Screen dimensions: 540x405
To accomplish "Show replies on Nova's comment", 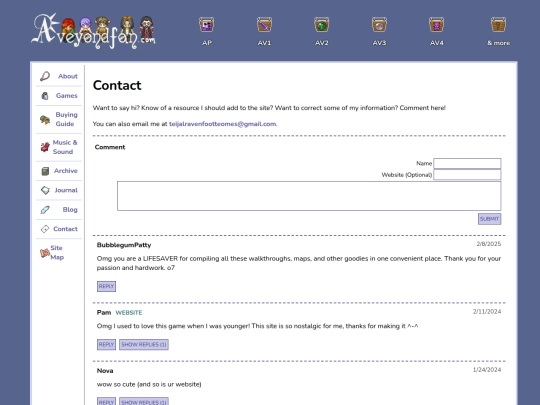I will (144, 402).
